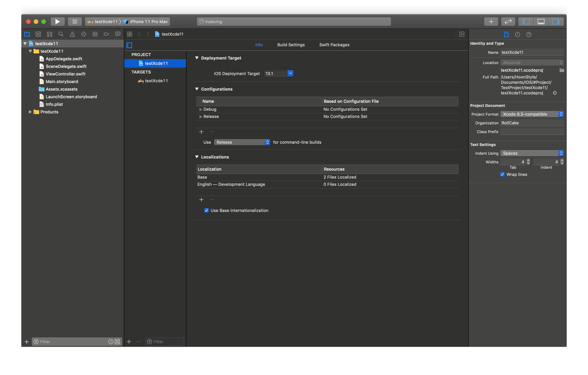The image size is (588, 375).
Task: Go forward in editor history
Action: coord(148,34)
